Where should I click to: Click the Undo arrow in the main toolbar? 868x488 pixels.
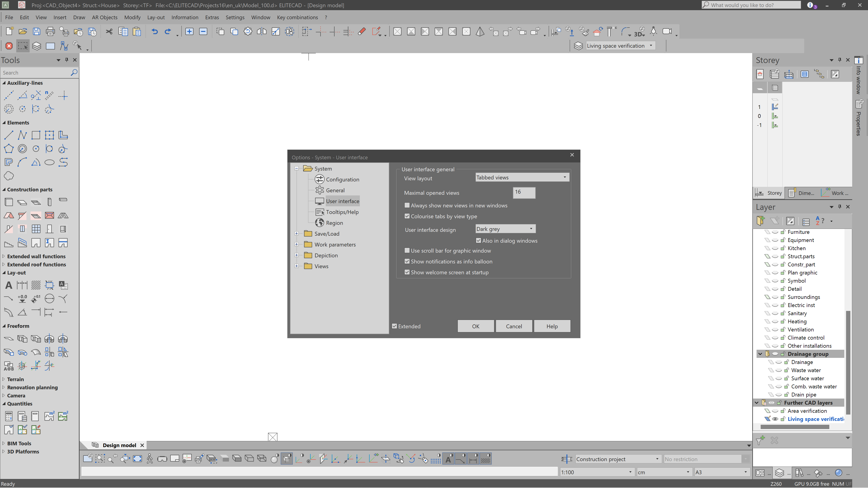tap(154, 31)
